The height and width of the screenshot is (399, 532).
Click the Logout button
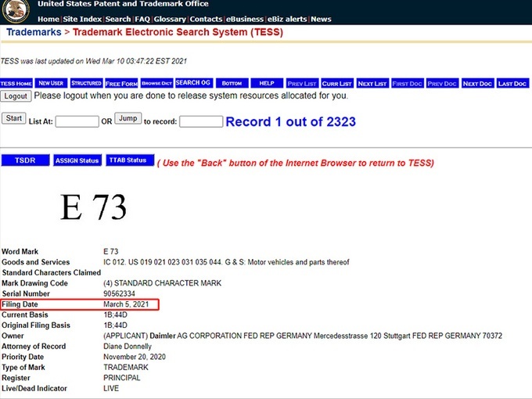point(16,96)
